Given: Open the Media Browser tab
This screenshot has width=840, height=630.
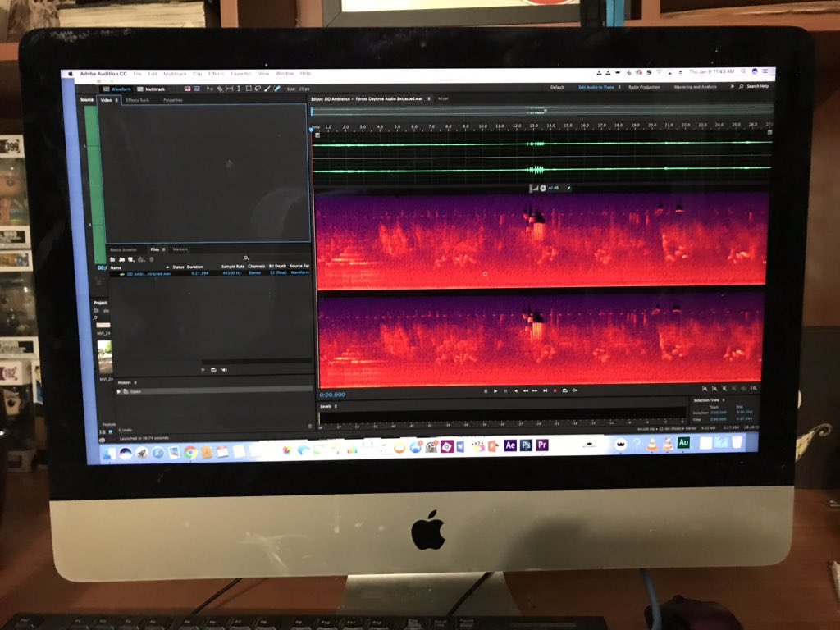Looking at the screenshot, I should tap(124, 249).
